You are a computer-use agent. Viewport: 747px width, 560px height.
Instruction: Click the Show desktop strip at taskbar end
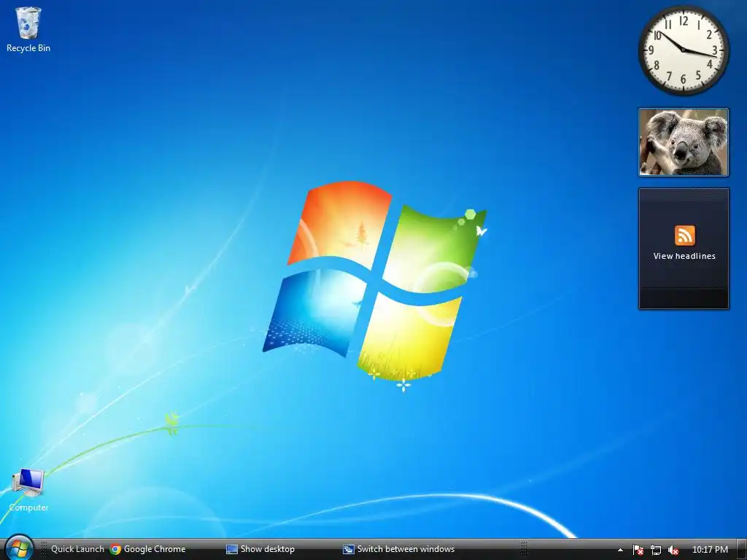click(741, 550)
